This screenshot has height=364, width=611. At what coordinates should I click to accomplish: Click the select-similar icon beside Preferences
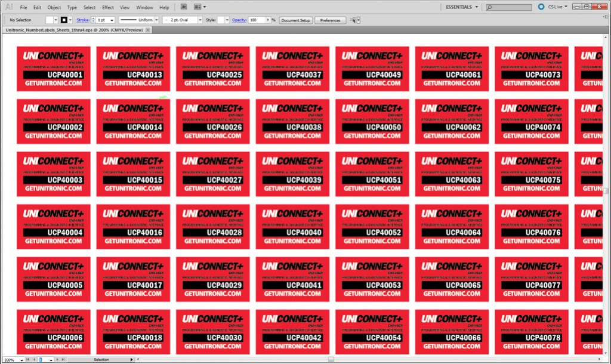(353, 20)
